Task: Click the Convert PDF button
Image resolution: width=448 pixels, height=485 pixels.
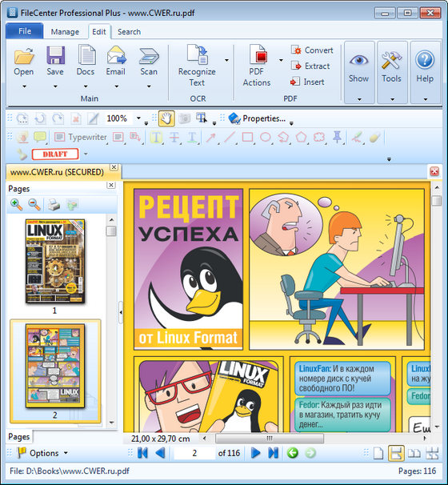Action: point(312,50)
